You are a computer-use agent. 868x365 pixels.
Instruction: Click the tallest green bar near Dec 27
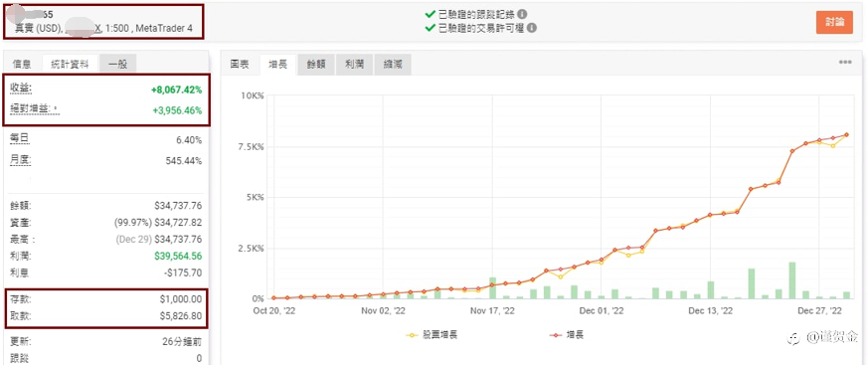point(792,280)
